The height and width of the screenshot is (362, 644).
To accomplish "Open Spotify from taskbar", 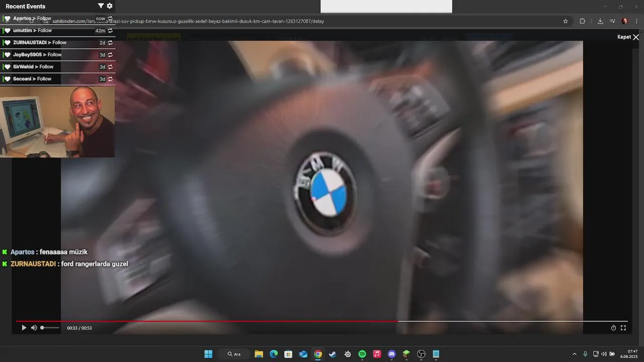I will (x=362, y=354).
